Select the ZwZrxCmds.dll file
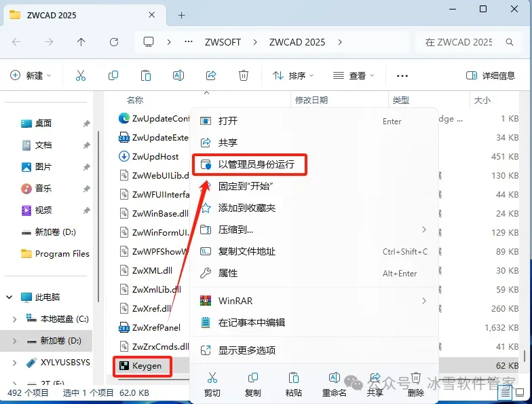Image resolution: width=532 pixels, height=404 pixels. (155, 346)
